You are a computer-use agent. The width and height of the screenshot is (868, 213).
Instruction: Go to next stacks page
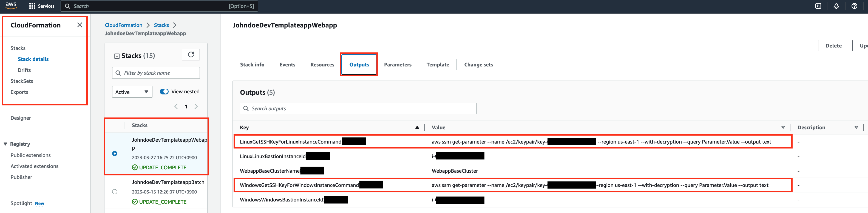(x=196, y=107)
